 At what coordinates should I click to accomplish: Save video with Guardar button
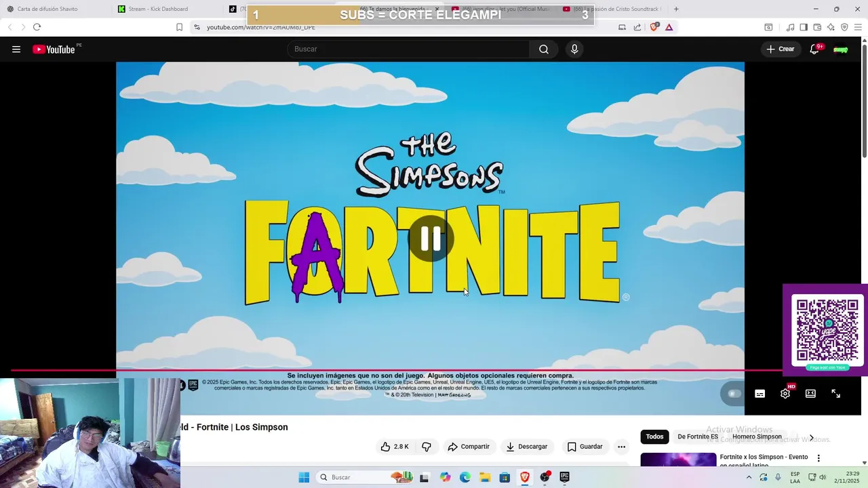click(x=585, y=447)
